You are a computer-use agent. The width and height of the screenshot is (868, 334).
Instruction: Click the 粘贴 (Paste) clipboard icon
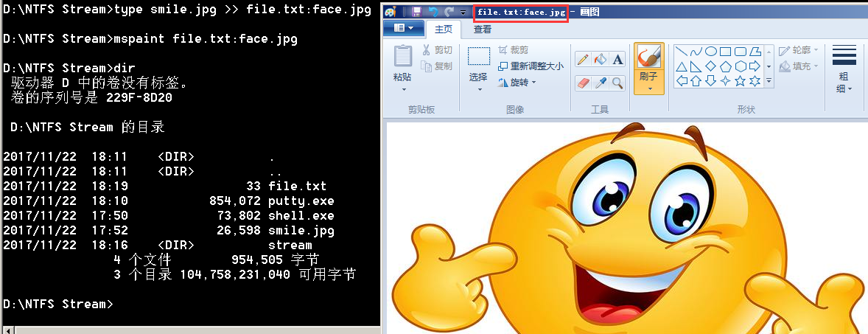coord(402,56)
